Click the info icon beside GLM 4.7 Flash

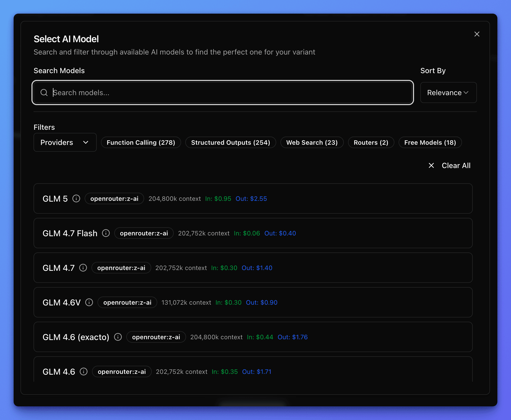[x=106, y=233]
